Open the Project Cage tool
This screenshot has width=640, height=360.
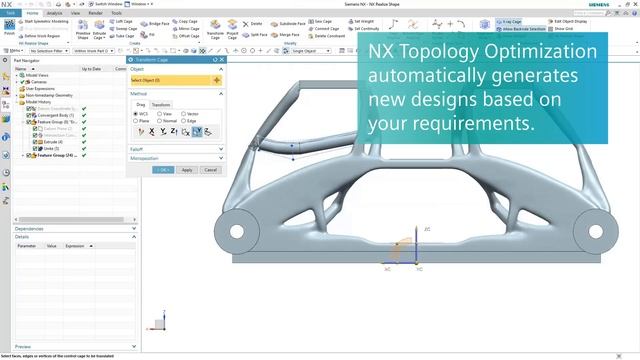coord(232,29)
